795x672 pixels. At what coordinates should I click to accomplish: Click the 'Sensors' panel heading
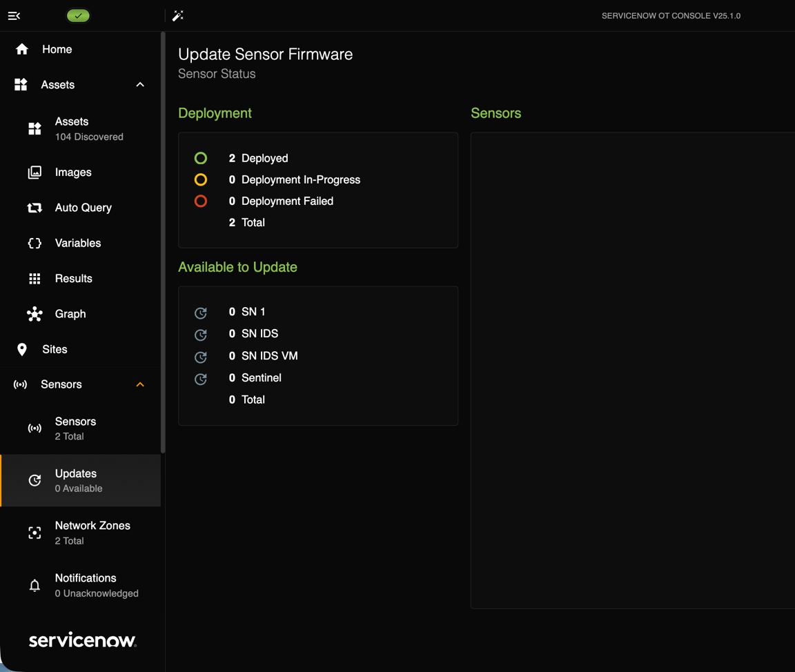496,113
